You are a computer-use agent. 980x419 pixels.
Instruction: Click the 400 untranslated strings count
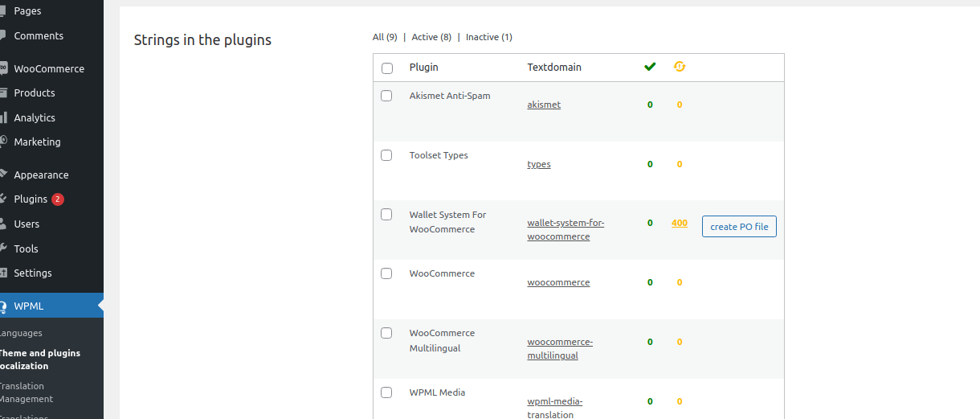pyautogui.click(x=680, y=223)
